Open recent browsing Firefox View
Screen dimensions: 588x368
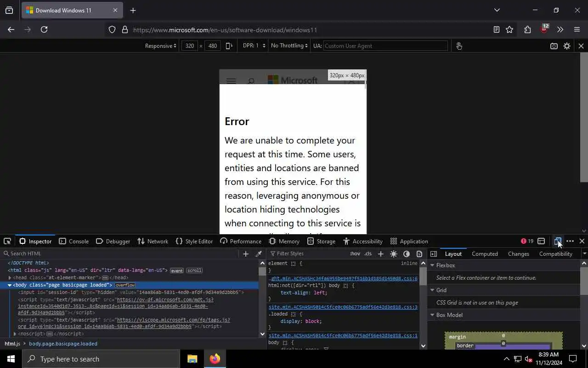pyautogui.click(x=9, y=10)
